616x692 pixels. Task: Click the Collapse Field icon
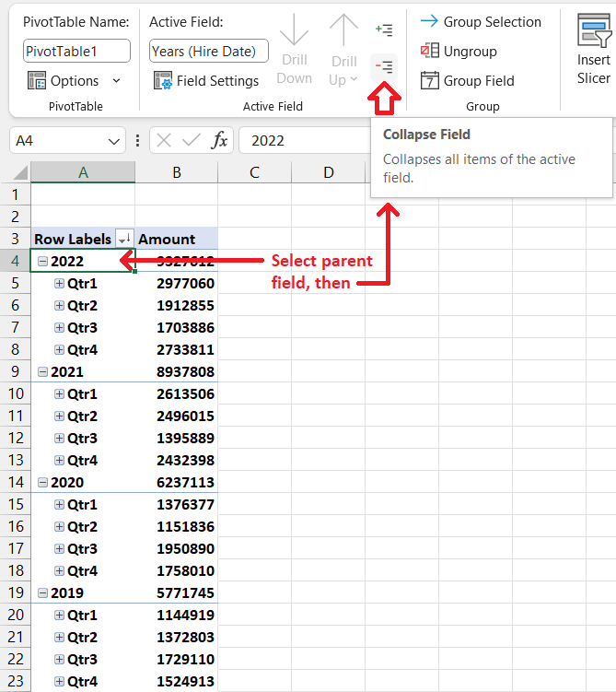click(384, 67)
